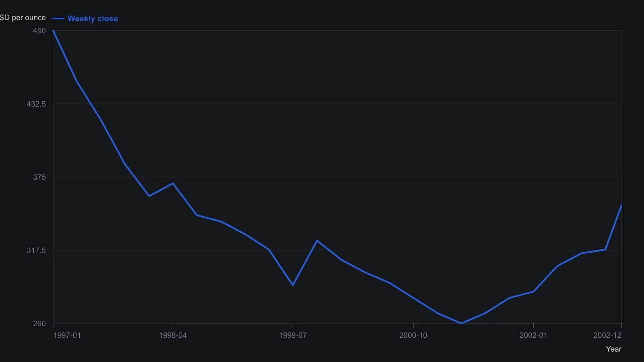Screen dimensions: 644x362
Task: Click the 375 y-axis tick label
Action: [x=39, y=177]
